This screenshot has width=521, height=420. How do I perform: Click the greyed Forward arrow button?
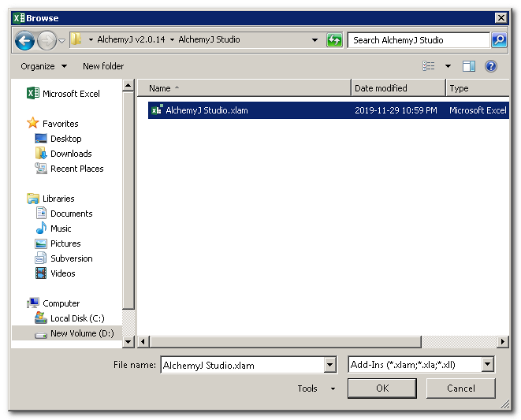pos(47,40)
